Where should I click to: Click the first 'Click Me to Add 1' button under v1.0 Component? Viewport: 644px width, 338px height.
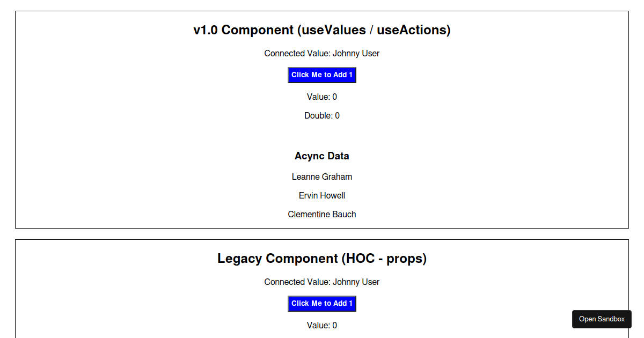[x=321, y=75]
